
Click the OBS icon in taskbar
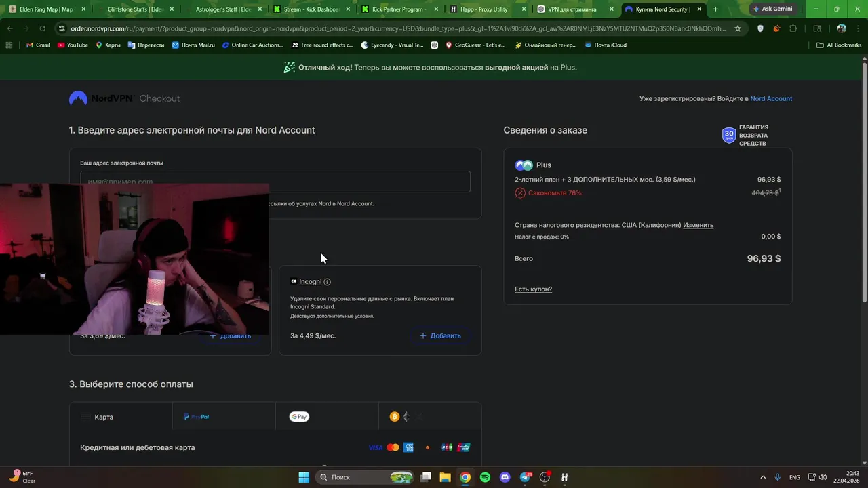[545, 477]
